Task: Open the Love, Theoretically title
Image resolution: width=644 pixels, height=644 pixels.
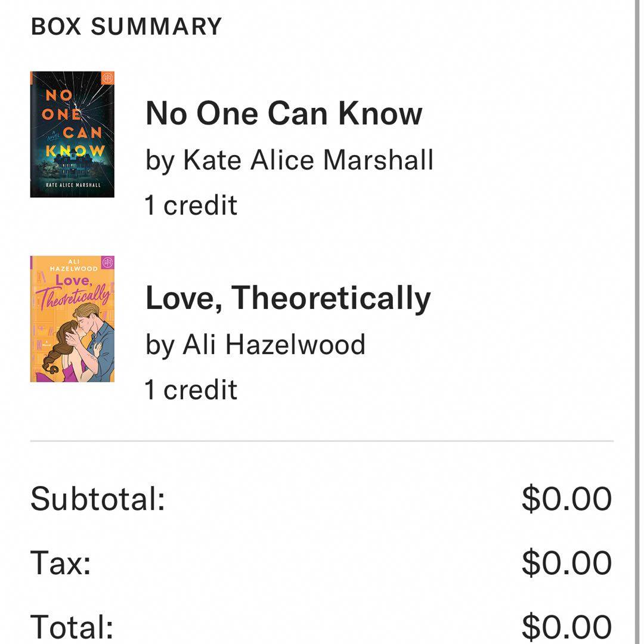Action: pyautogui.click(x=287, y=298)
